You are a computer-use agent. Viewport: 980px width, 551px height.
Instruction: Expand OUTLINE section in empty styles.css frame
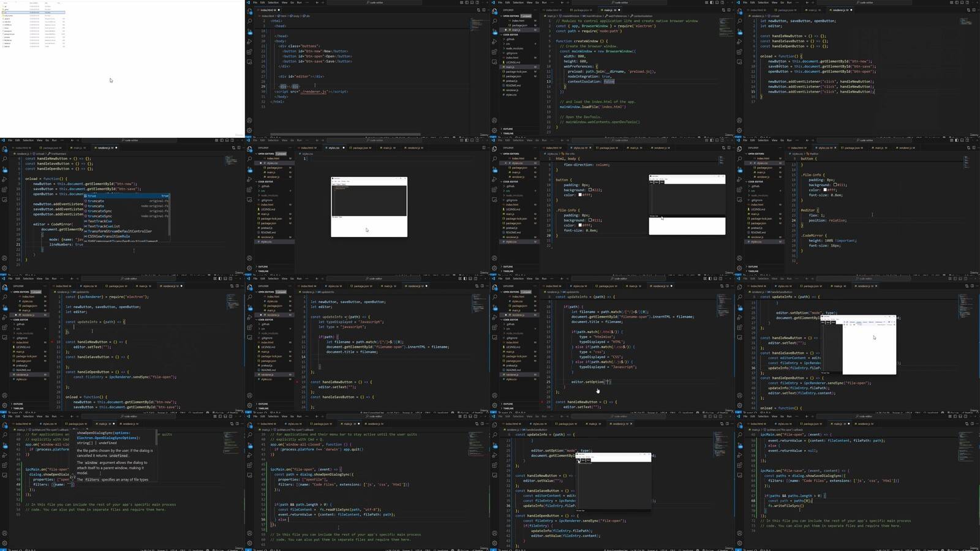click(x=273, y=267)
